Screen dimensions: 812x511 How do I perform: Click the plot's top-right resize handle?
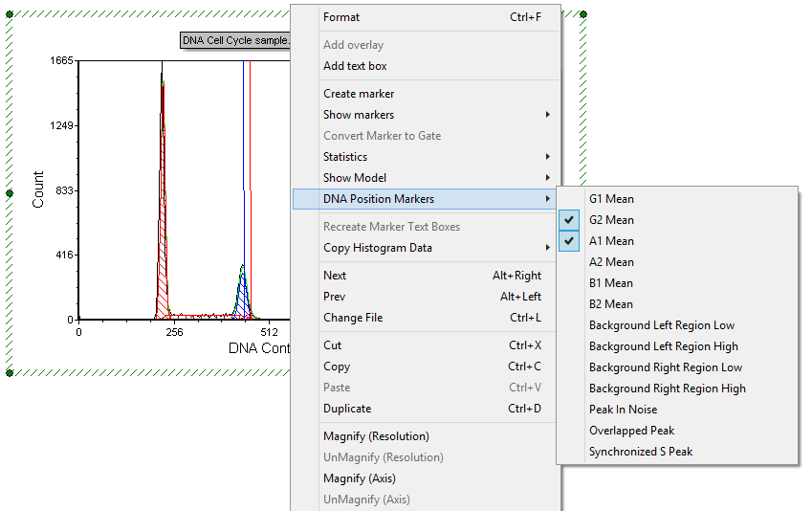coord(583,14)
